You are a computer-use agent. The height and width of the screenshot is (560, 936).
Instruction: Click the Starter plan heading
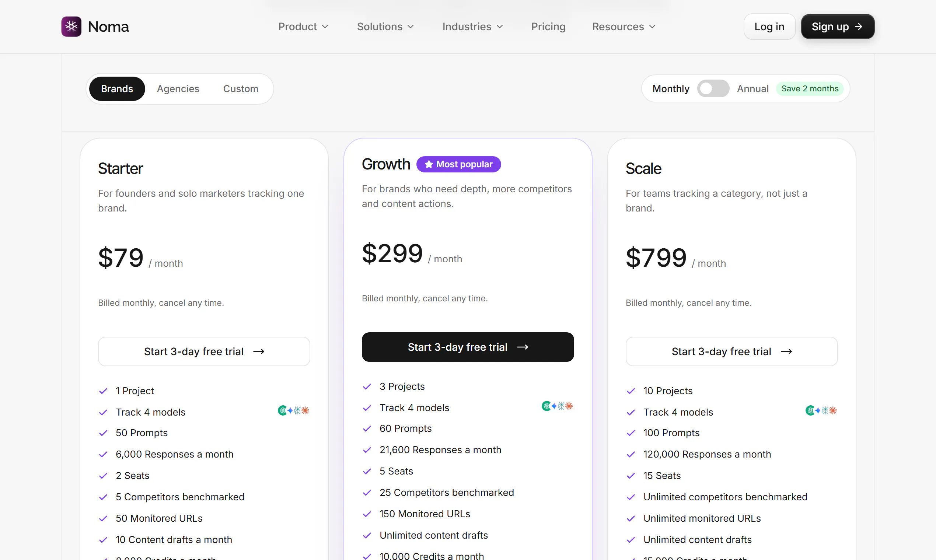[121, 169]
